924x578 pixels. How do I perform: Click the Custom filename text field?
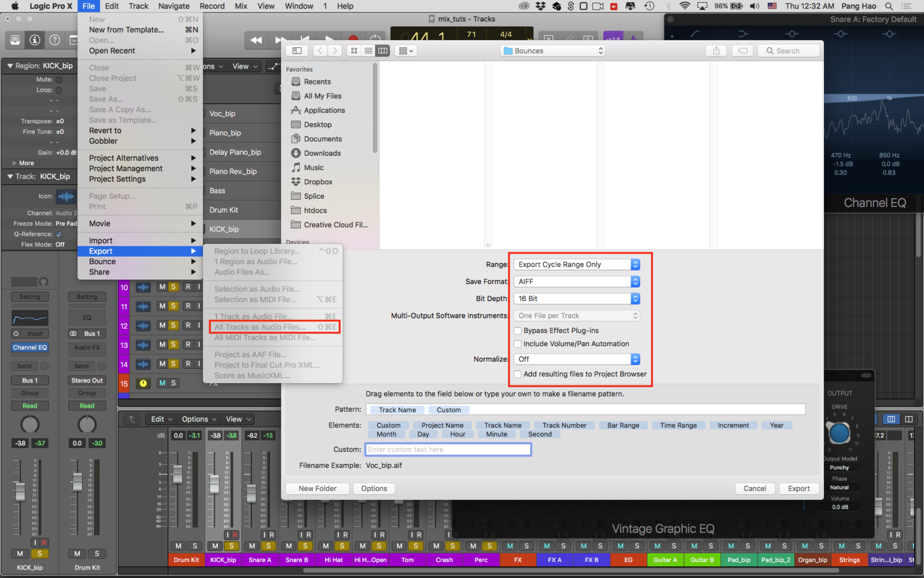click(x=448, y=450)
